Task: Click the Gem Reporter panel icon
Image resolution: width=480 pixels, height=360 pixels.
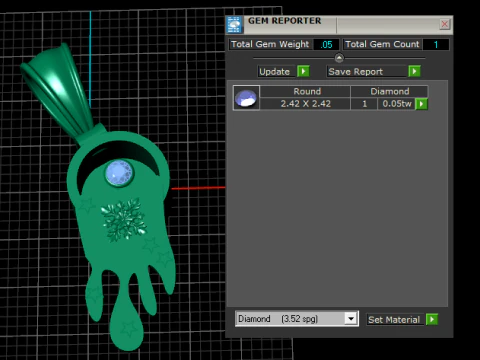Action: [x=234, y=25]
